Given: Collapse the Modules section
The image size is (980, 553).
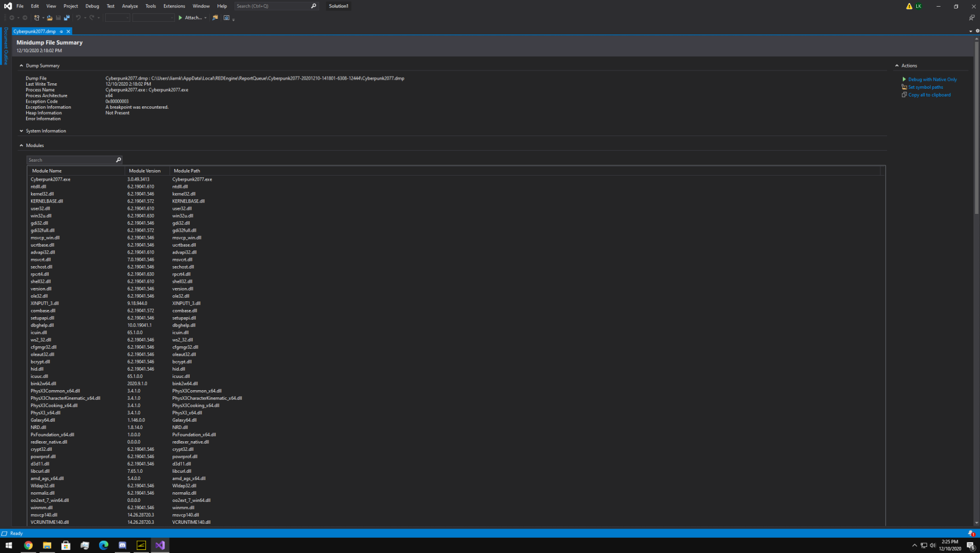Looking at the screenshot, I should (x=21, y=145).
